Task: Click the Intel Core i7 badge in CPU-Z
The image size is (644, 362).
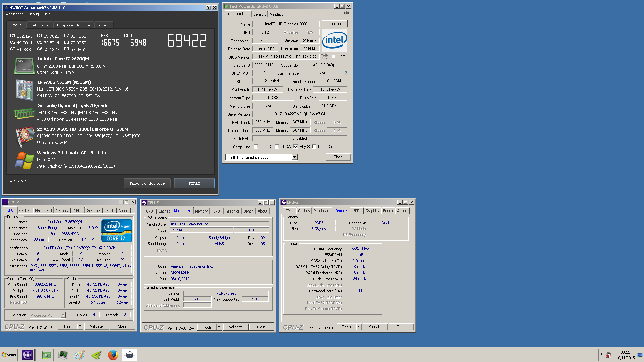Action: 117,231
